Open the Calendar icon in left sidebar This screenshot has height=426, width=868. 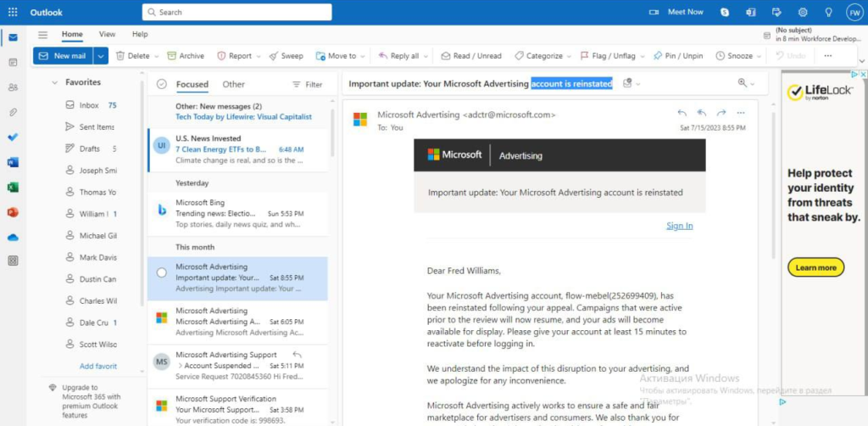point(13,63)
